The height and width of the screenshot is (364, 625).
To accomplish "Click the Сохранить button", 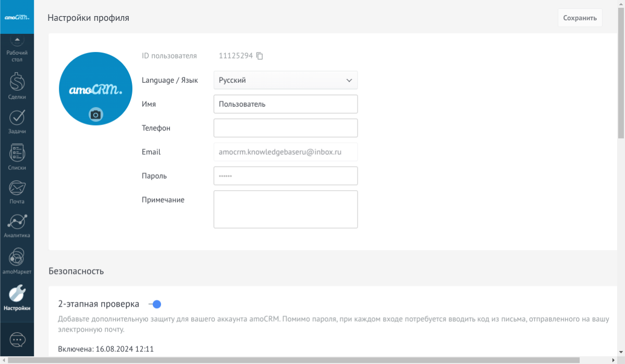I will click(580, 18).
